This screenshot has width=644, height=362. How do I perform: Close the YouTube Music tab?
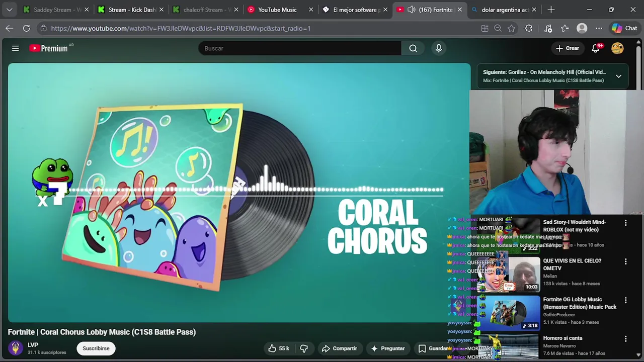coord(311,10)
